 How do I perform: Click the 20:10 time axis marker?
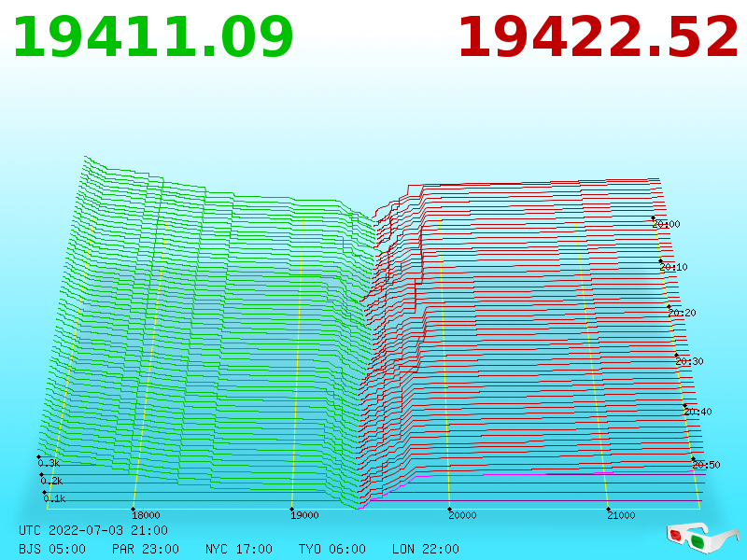tap(673, 267)
